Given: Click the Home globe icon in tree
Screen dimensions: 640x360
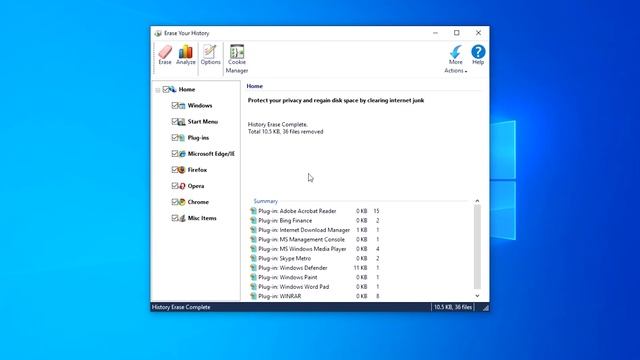Looking at the screenshot, I should click(x=173, y=89).
